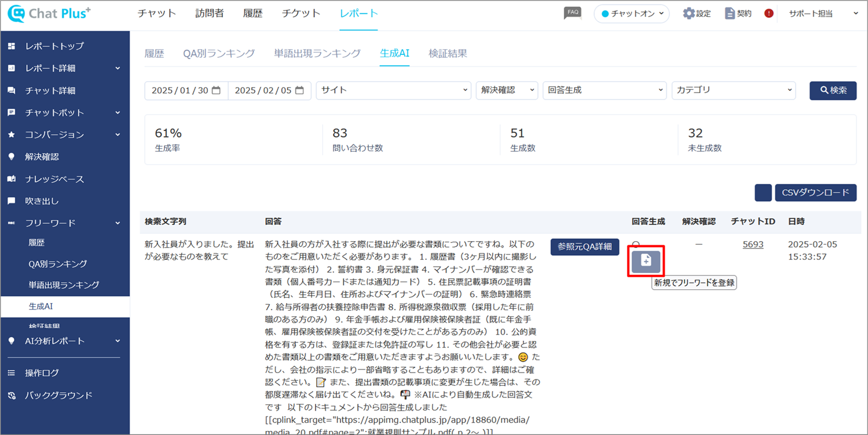The image size is (868, 435).
Task: Click the 日時 column header
Action: pyautogui.click(x=796, y=222)
